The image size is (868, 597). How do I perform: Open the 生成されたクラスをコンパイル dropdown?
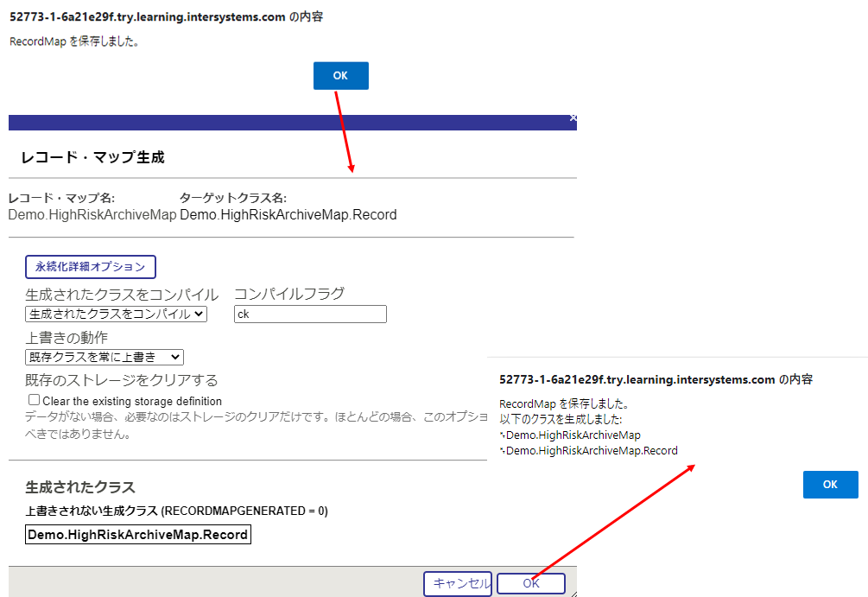point(116,314)
